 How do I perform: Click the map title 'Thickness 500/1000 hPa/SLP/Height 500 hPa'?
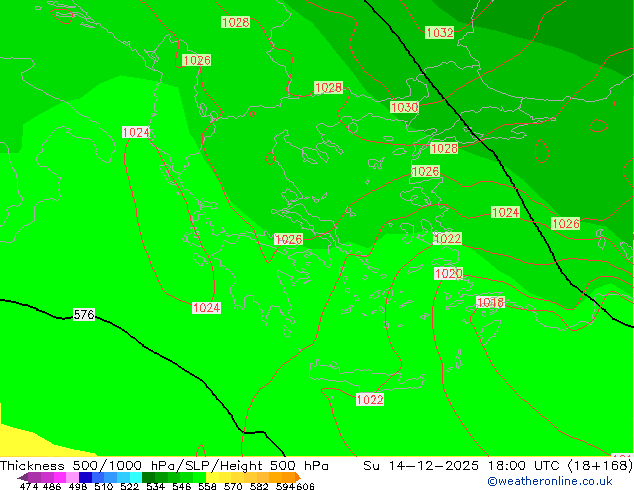click(x=164, y=466)
